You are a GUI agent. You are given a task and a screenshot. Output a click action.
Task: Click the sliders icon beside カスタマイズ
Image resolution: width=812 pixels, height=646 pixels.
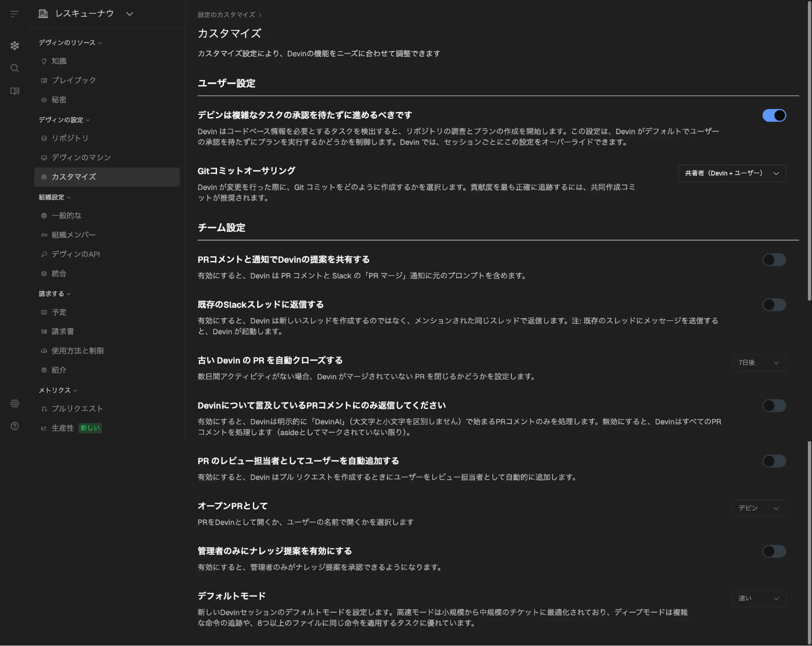44,177
